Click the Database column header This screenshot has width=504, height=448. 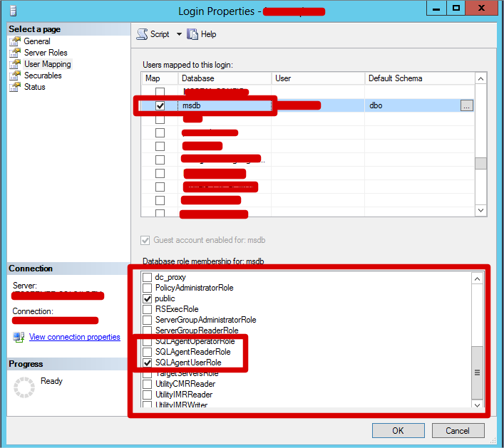(x=224, y=78)
